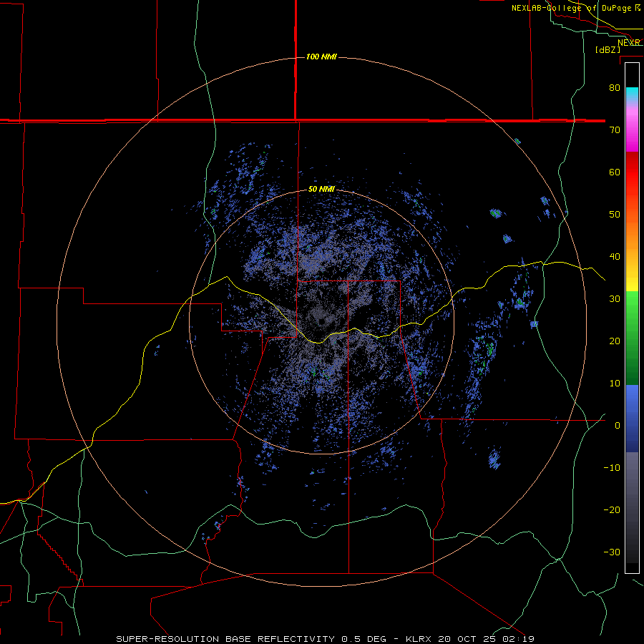Select the 70 value on the dBZ scale
This screenshot has width=644, height=644.
tap(615, 130)
